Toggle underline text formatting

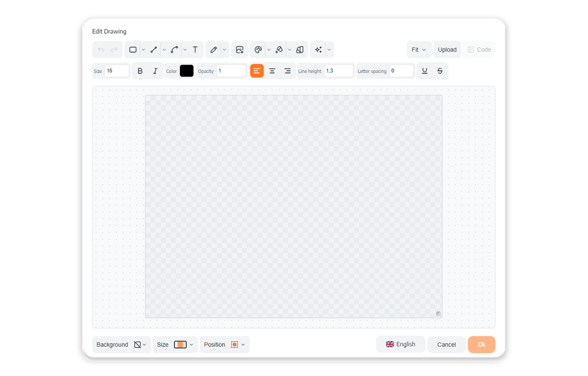click(x=425, y=71)
